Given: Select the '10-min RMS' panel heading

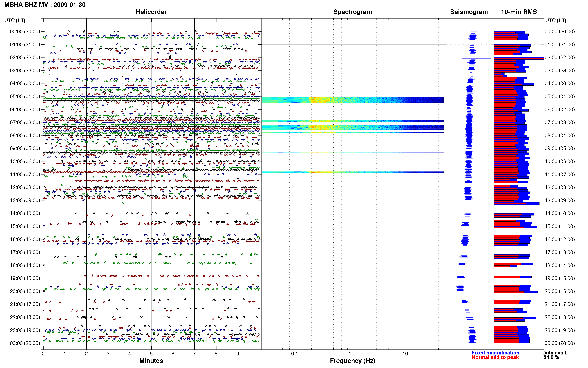Looking at the screenshot, I should (519, 12).
